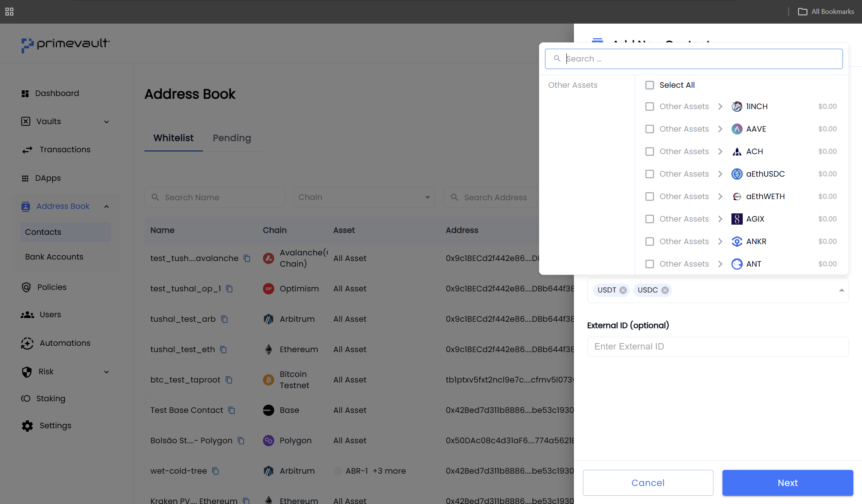Remove the USDT chip
This screenshot has width=862, height=504.
point(623,290)
